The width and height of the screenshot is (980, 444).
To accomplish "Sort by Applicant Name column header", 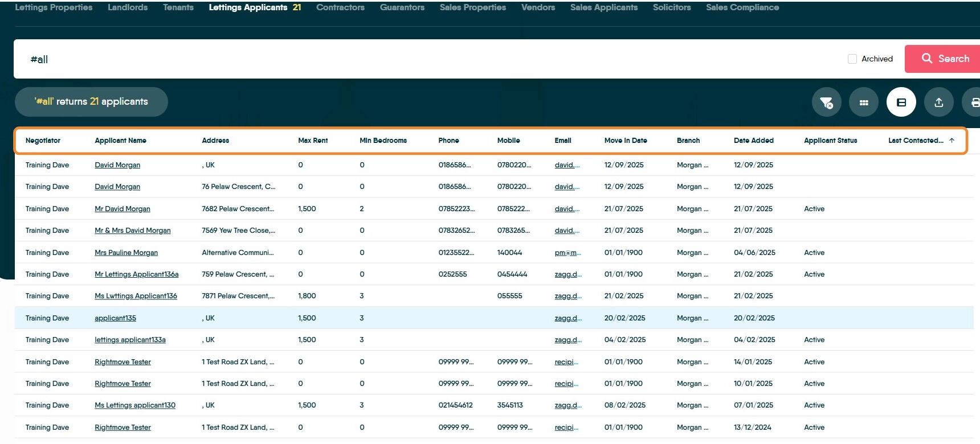I will pyautogui.click(x=120, y=141).
